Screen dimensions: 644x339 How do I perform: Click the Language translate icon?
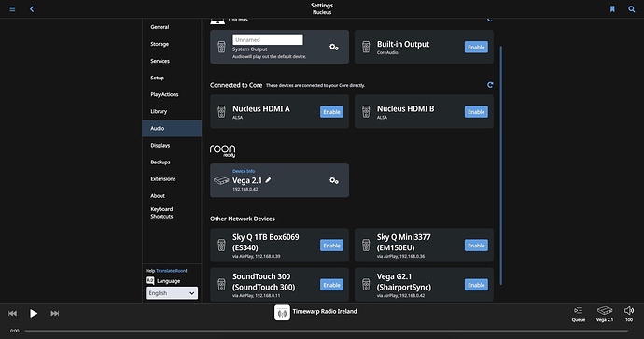[150, 281]
